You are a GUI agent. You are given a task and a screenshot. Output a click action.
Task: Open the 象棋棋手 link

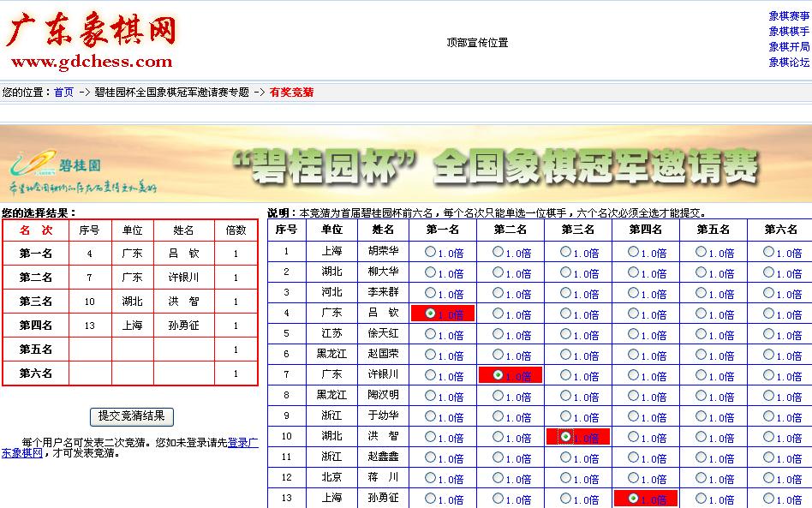(789, 32)
